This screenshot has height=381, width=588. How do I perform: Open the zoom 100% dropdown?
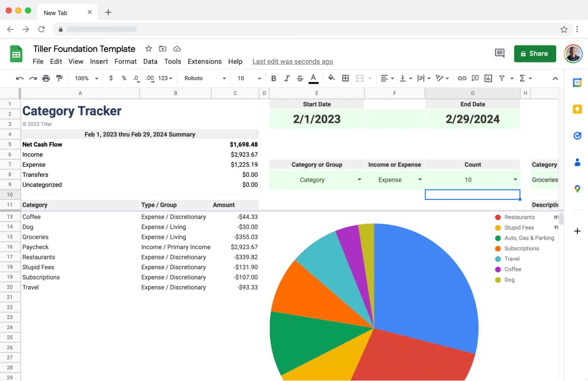point(87,78)
